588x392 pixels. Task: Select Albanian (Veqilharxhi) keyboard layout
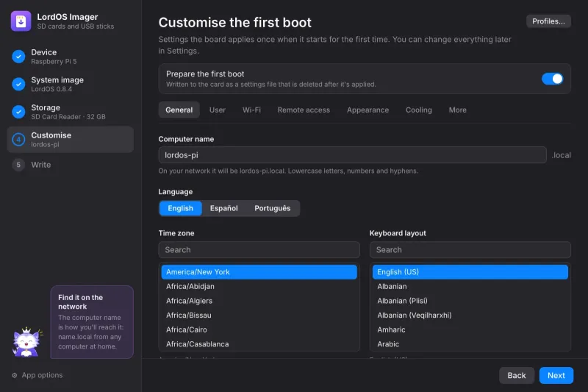(470, 316)
